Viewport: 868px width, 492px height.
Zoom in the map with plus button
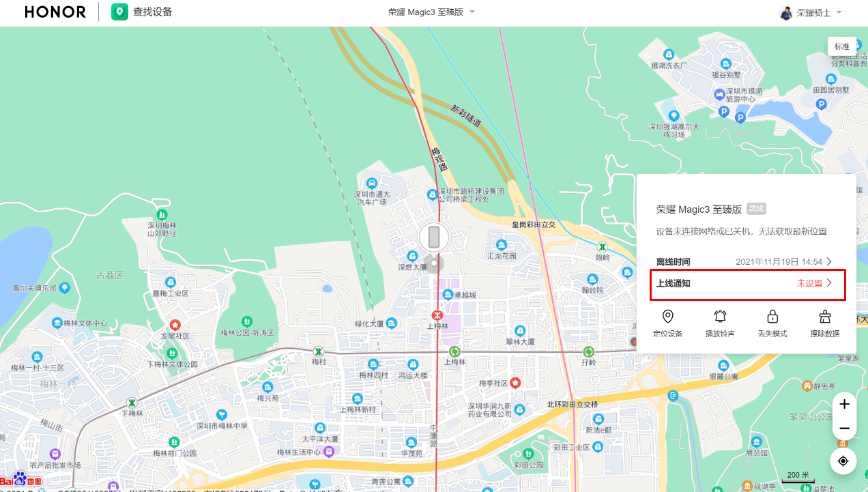pyautogui.click(x=844, y=404)
